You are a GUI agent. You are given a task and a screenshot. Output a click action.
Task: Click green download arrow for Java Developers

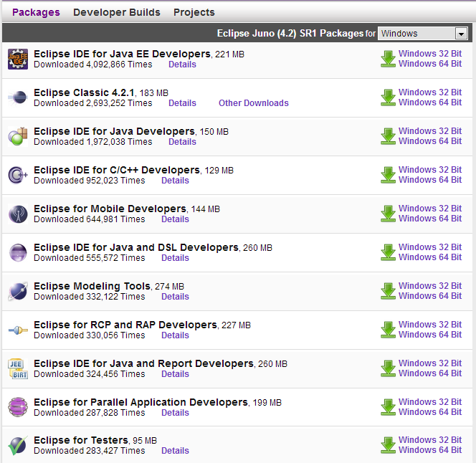[x=388, y=136]
